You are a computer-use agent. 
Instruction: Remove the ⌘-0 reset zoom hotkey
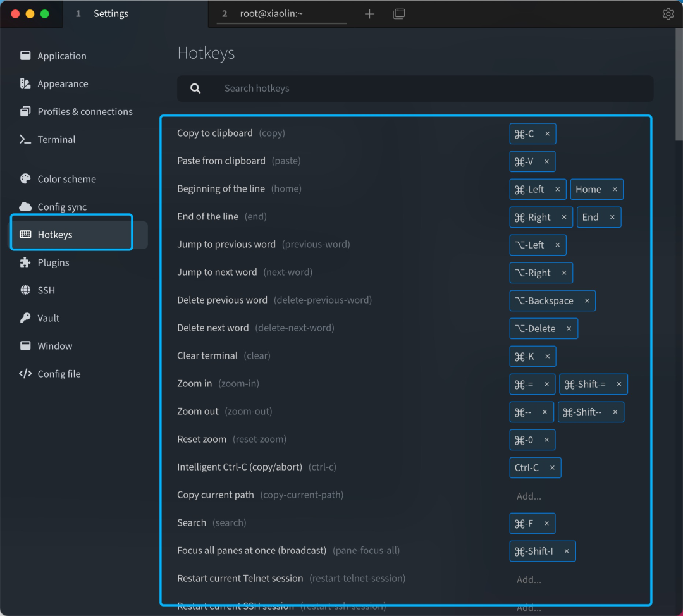pos(546,440)
